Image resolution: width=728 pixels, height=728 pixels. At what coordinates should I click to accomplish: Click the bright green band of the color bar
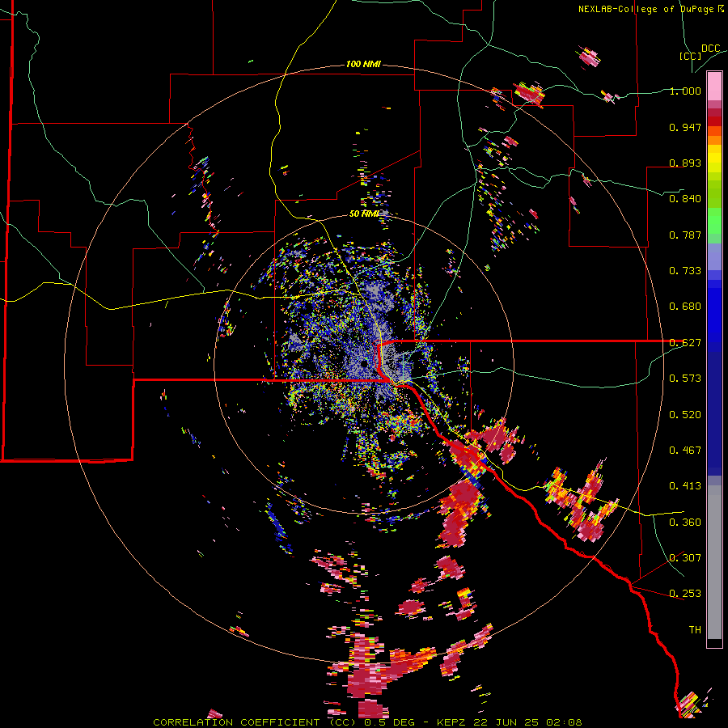(714, 221)
